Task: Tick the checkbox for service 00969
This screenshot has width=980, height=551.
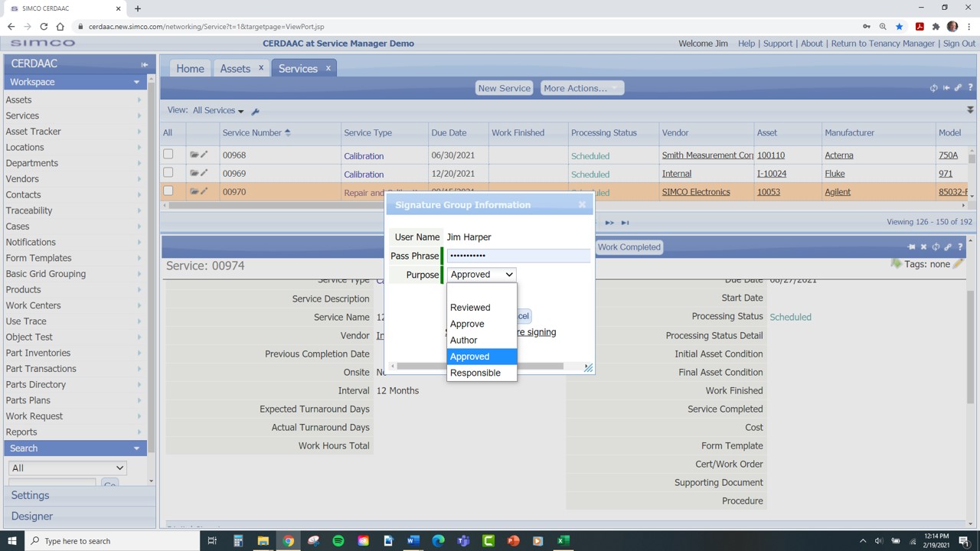Action: coord(168,173)
